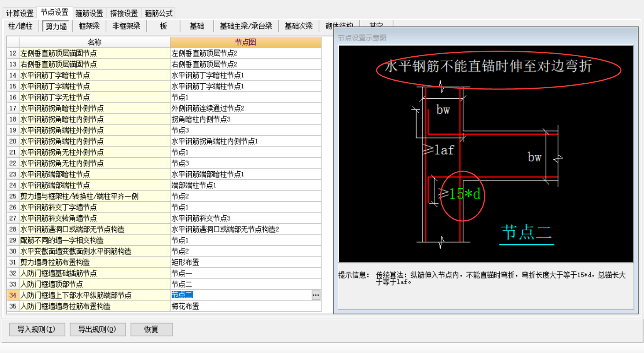Switch to the 节点设置 tab
Image resolution: width=644 pixels, height=353 pixels.
(x=54, y=12)
